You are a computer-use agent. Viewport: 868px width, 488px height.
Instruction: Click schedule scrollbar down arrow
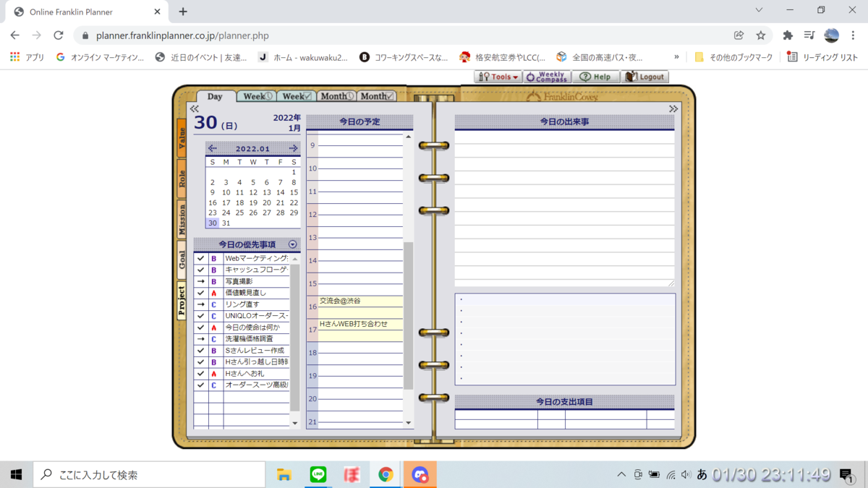tap(408, 423)
